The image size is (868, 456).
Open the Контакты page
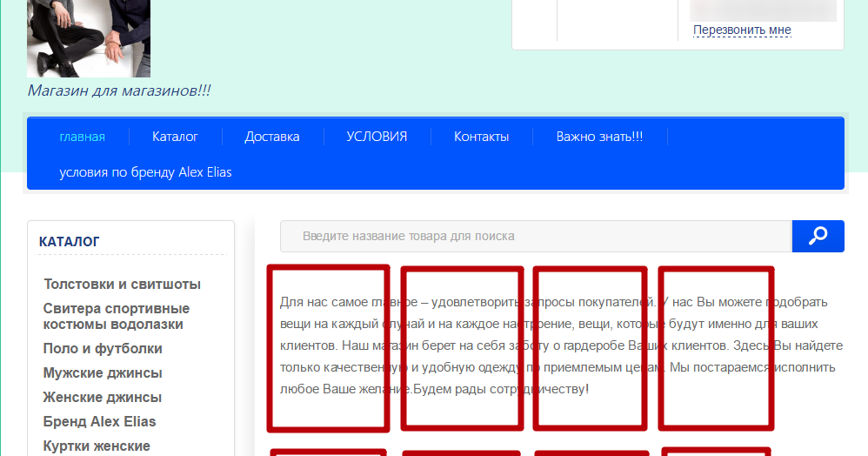point(481,137)
